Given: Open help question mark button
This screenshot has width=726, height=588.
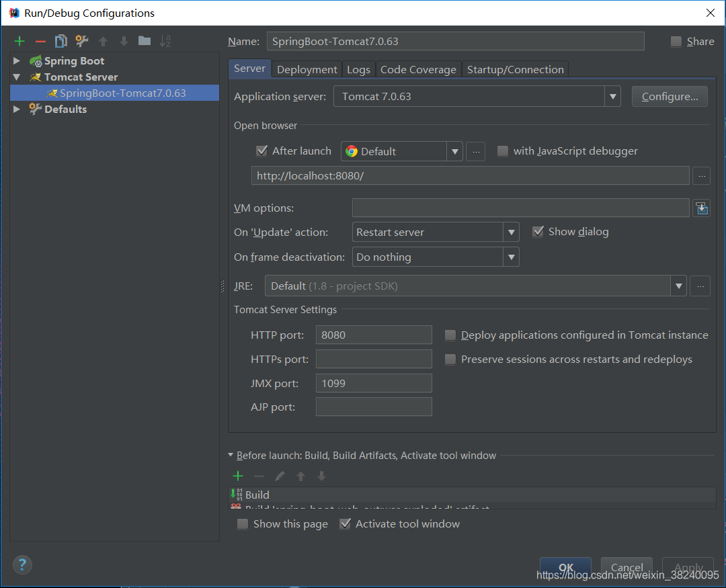Looking at the screenshot, I should pos(22,565).
